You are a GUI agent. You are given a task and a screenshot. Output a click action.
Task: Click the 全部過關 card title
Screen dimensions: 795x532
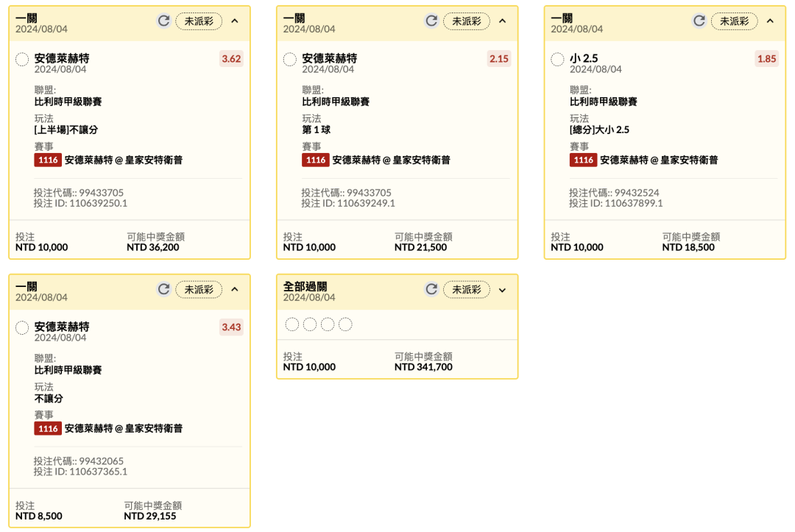[x=305, y=286]
